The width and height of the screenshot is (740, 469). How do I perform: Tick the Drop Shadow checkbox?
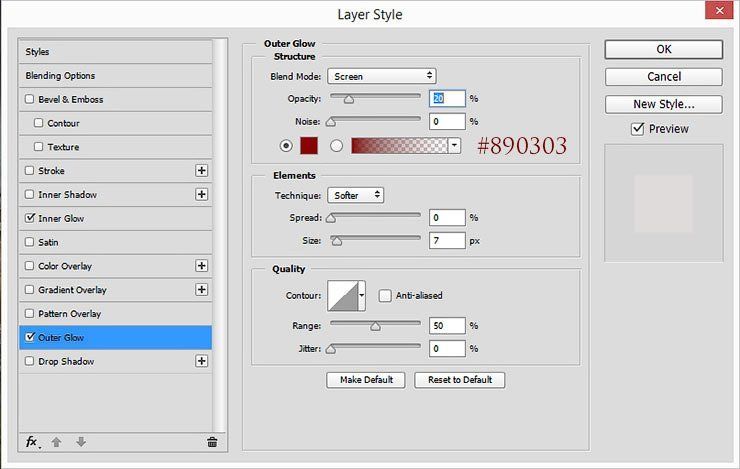29,361
